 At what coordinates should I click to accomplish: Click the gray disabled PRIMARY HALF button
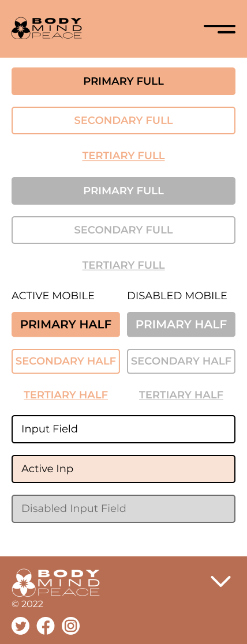(x=181, y=325)
